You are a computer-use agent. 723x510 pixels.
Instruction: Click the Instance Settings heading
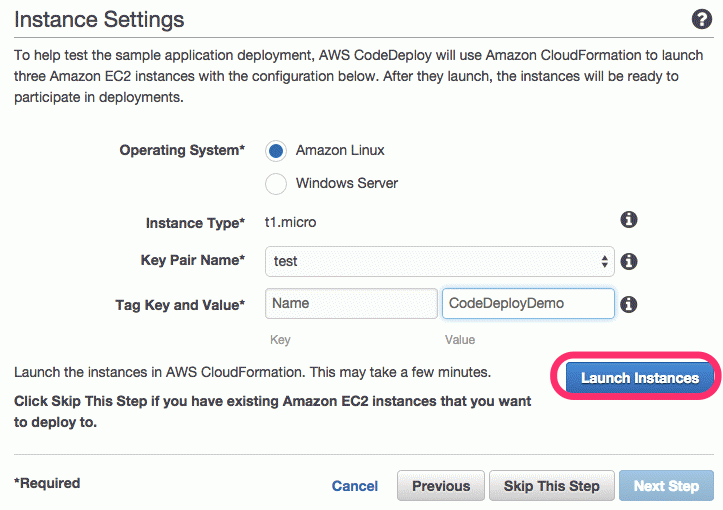99,20
